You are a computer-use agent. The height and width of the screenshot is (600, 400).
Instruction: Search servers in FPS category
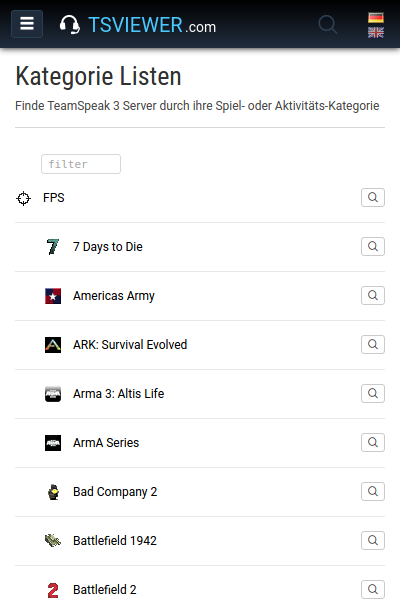tap(373, 197)
